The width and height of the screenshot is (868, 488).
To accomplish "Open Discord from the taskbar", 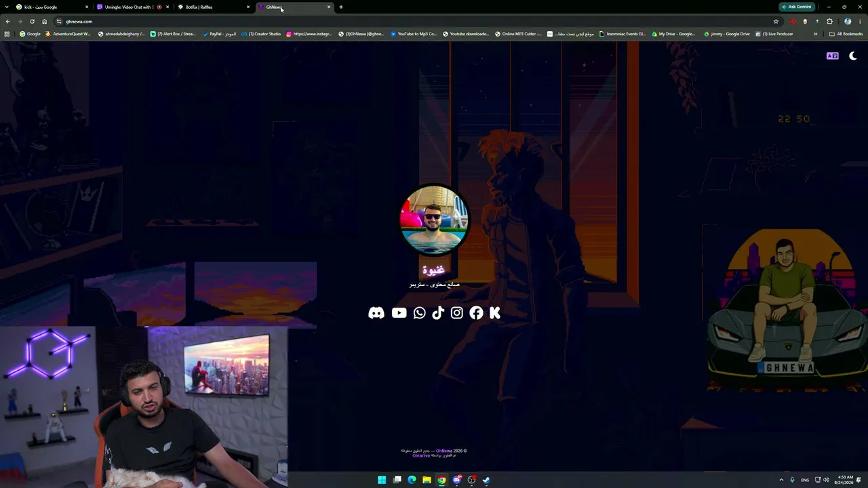I will coord(456,480).
